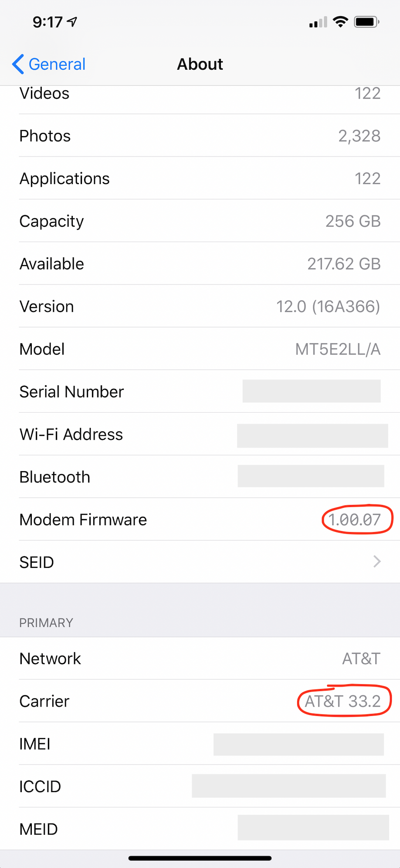Tap the Network AT&T row

pyautogui.click(x=200, y=659)
